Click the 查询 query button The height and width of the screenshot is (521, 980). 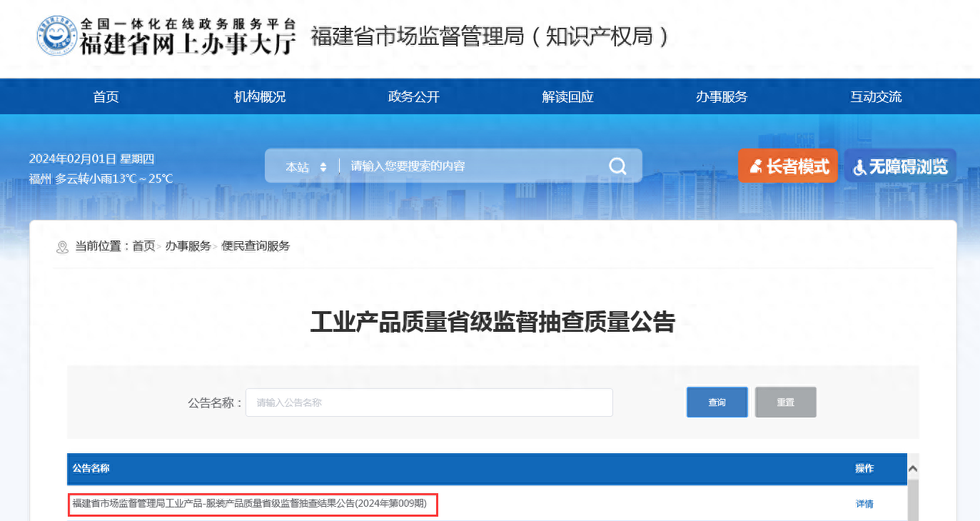pos(717,403)
